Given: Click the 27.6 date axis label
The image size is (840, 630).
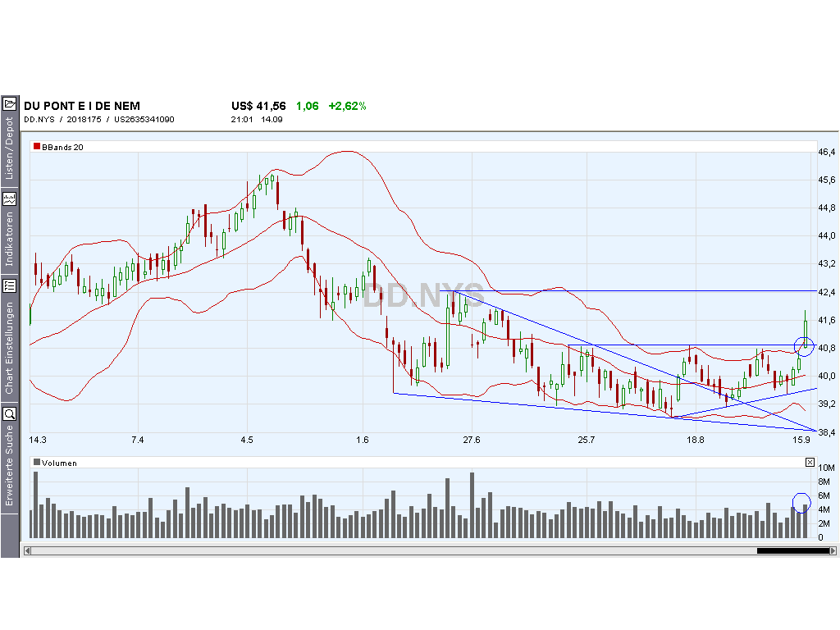Looking at the screenshot, I should pos(472,440).
